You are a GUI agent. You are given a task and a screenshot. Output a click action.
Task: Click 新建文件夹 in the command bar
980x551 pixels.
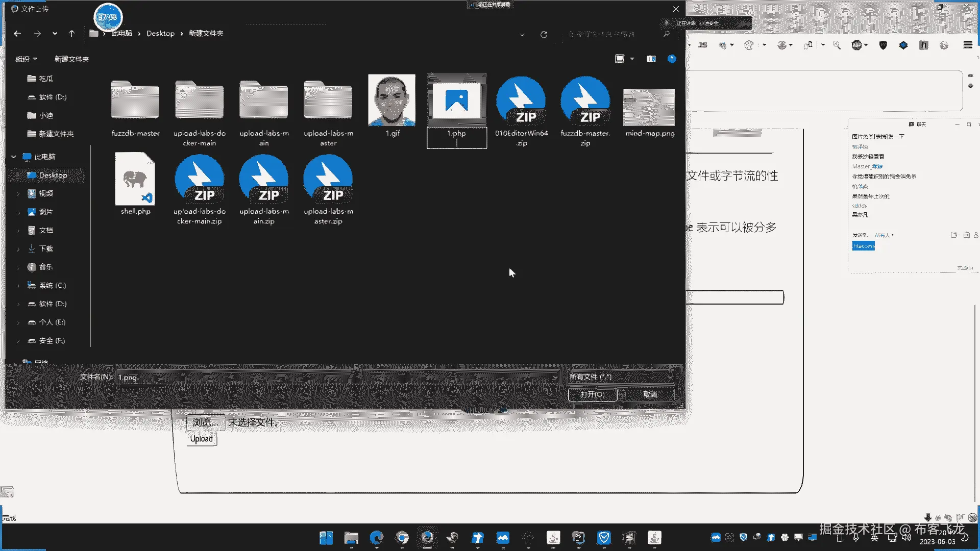[x=71, y=59]
